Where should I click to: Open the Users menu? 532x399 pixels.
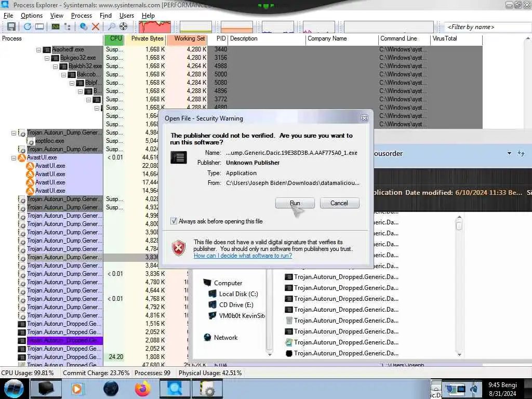[127, 16]
